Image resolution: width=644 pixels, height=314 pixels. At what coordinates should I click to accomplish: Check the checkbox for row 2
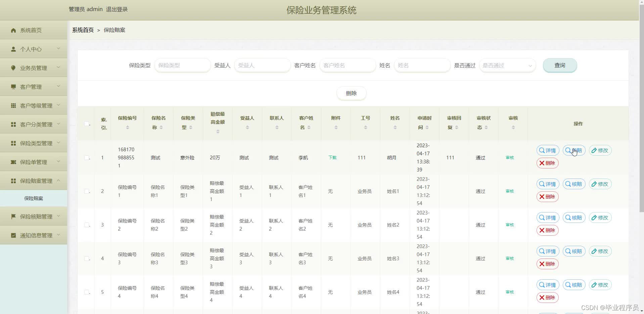tap(87, 191)
